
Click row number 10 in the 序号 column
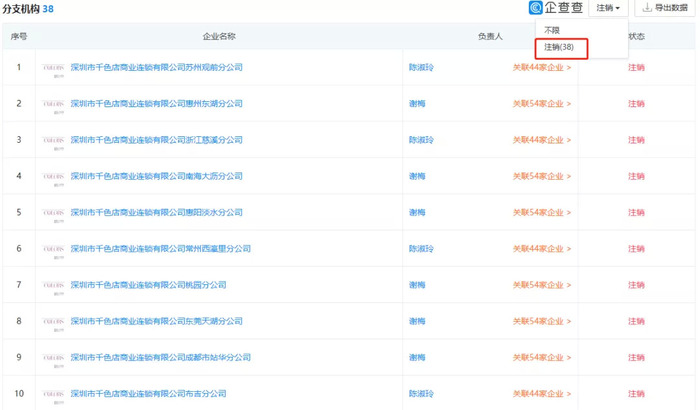click(19, 393)
